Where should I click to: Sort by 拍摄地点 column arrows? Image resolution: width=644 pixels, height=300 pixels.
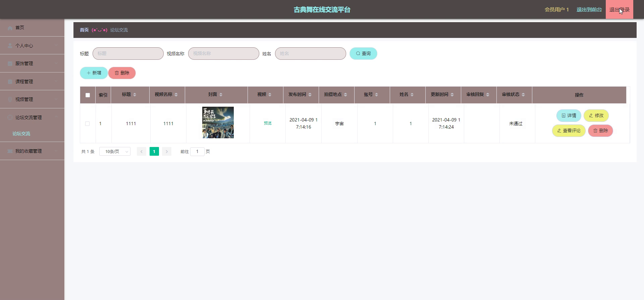coord(345,95)
